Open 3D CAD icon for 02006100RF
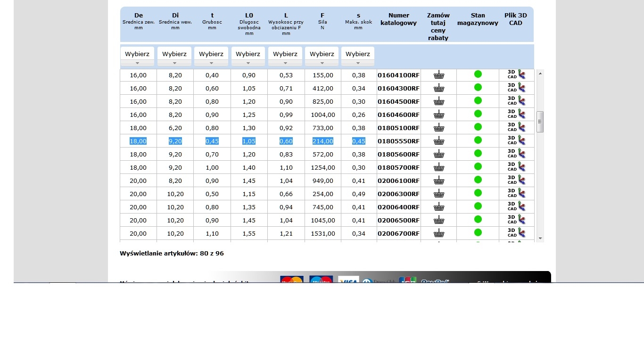644x362 pixels. pyautogui.click(x=516, y=180)
